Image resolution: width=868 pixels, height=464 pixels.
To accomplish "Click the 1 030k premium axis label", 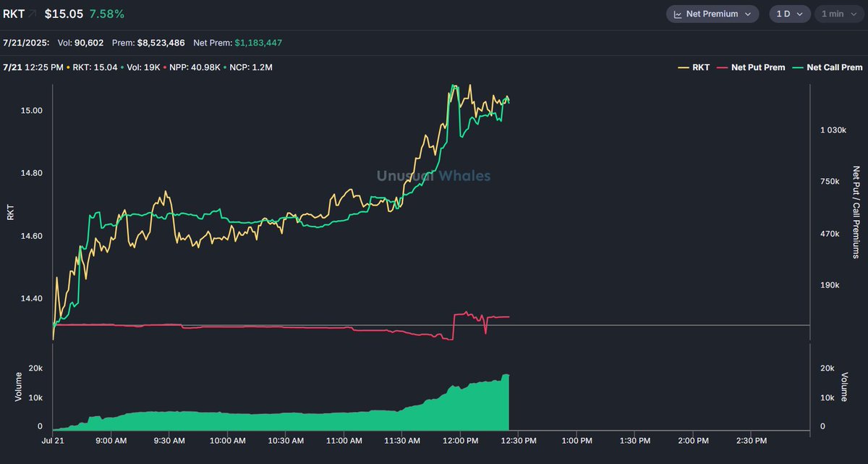I will coord(833,130).
